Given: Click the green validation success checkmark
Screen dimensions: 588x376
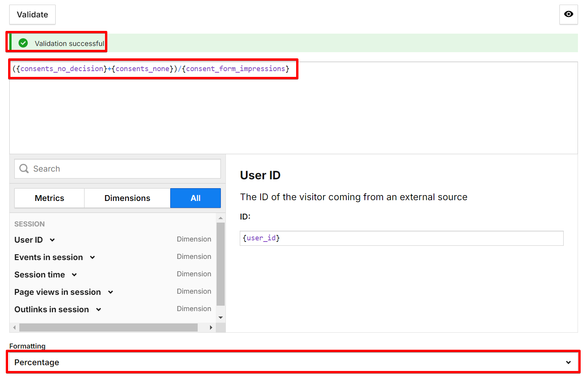Looking at the screenshot, I should click(x=23, y=43).
